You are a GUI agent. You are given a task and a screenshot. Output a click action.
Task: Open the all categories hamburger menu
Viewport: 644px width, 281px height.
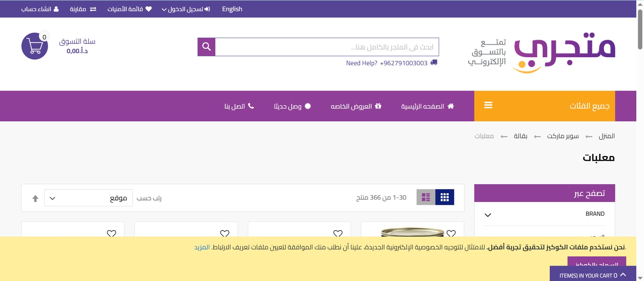[488, 106]
